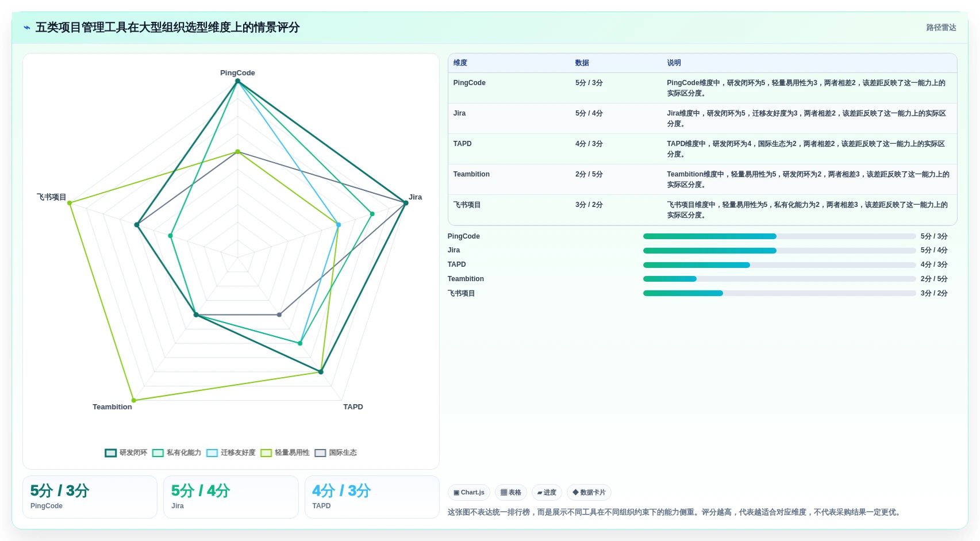Click the 表格 tag chip
This screenshot has height=541, width=980.
[x=511, y=493]
